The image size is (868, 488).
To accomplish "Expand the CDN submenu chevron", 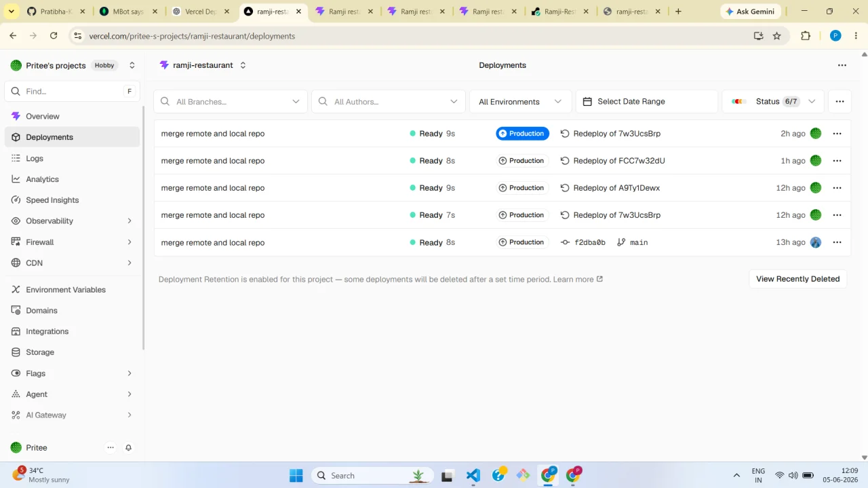I will [x=130, y=263].
